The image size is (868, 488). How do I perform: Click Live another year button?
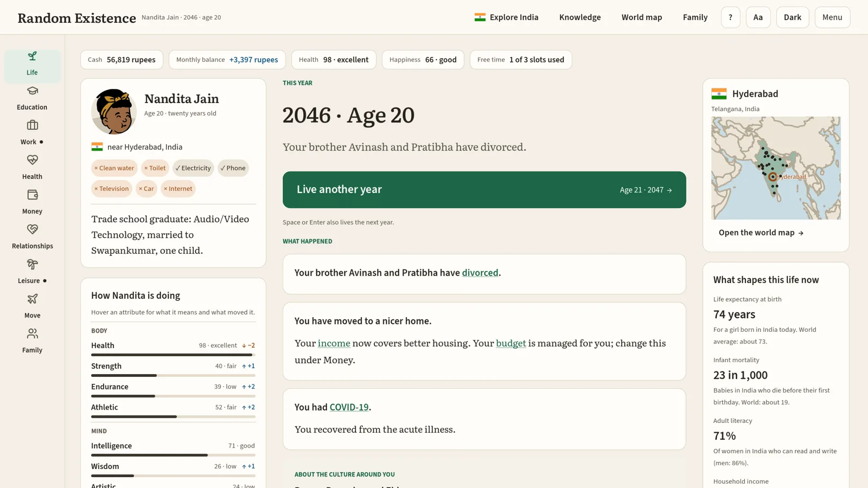[484, 190]
